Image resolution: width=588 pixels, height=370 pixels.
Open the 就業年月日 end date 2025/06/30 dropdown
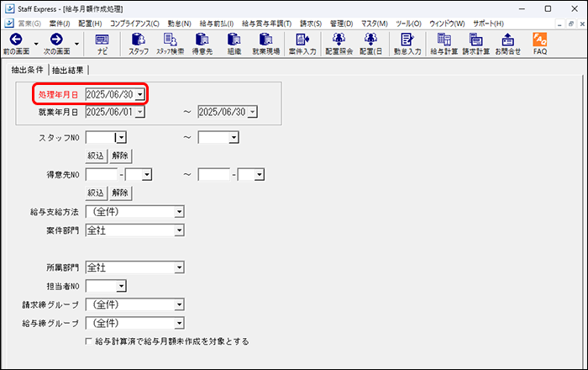click(x=252, y=112)
